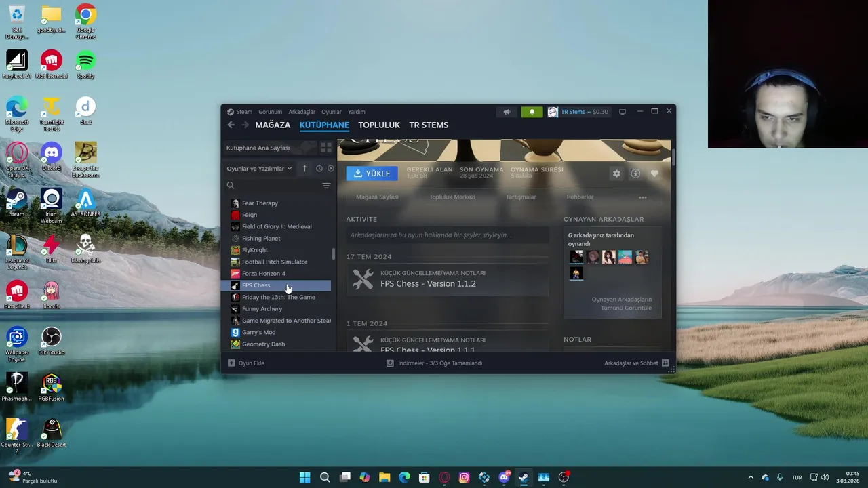Viewport: 868px width, 488px height.
Task: Click the Windows Start button
Action: [305, 477]
